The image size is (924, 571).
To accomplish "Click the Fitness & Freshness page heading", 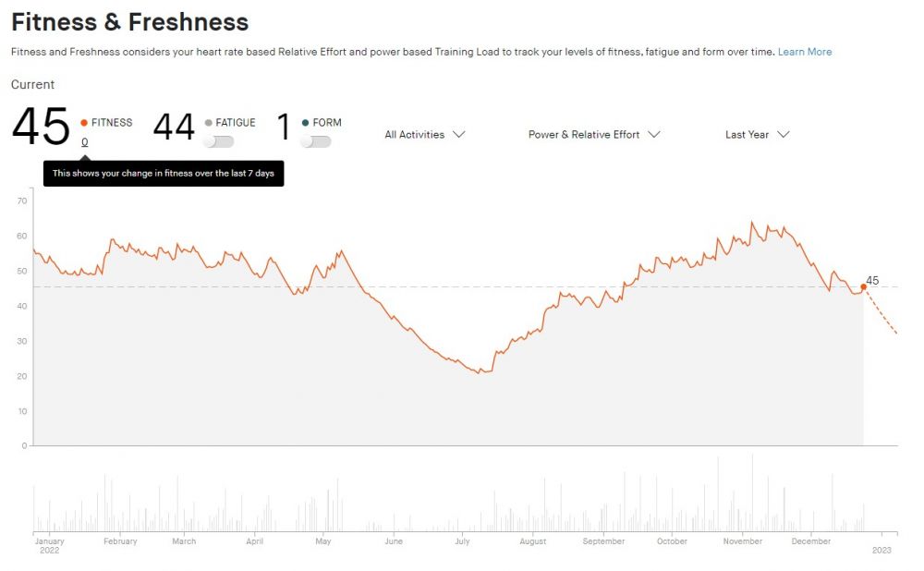I will [130, 22].
